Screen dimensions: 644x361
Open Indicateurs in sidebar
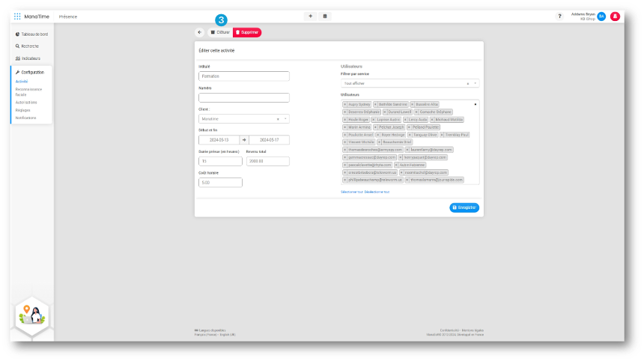pyautogui.click(x=28, y=58)
